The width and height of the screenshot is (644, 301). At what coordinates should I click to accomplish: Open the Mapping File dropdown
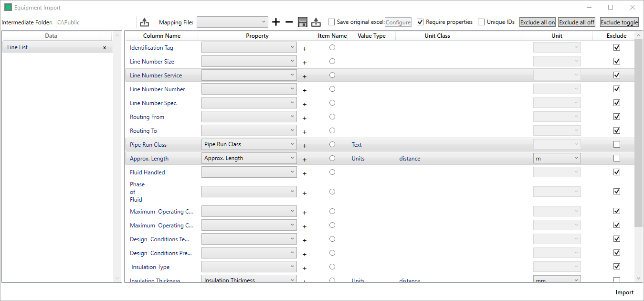click(x=232, y=22)
